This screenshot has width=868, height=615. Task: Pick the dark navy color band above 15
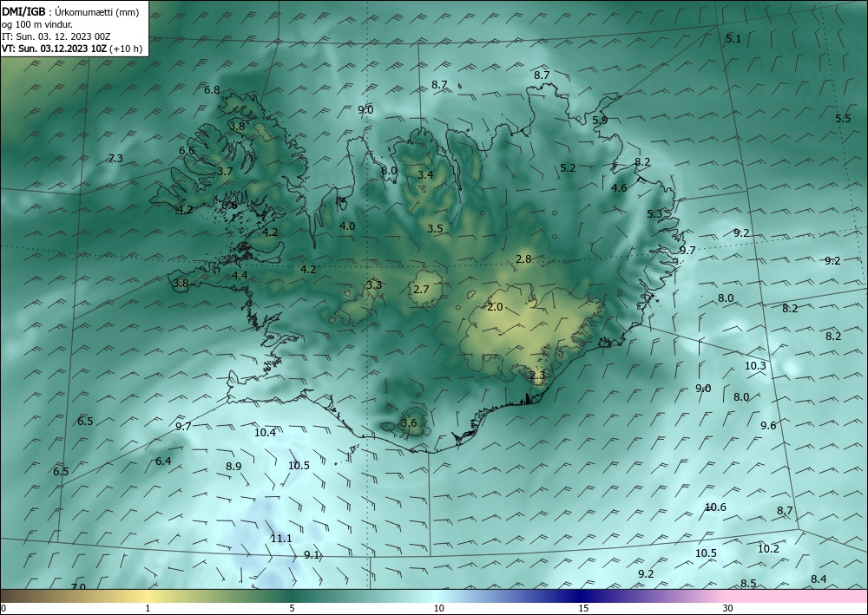point(582,596)
